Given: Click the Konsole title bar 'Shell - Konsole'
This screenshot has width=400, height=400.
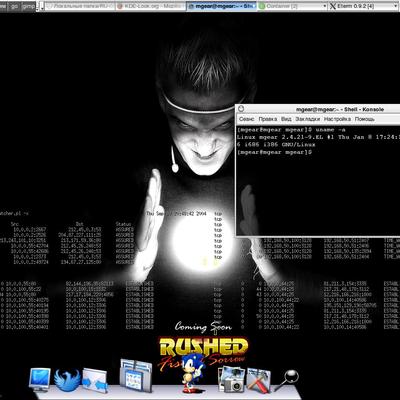Looking at the screenshot, I should pos(340,109).
